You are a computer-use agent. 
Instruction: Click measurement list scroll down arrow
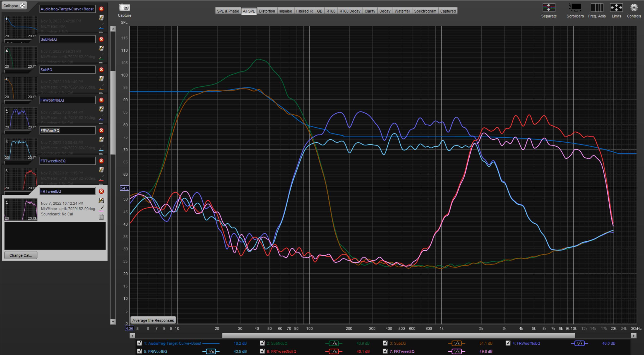pos(113,322)
